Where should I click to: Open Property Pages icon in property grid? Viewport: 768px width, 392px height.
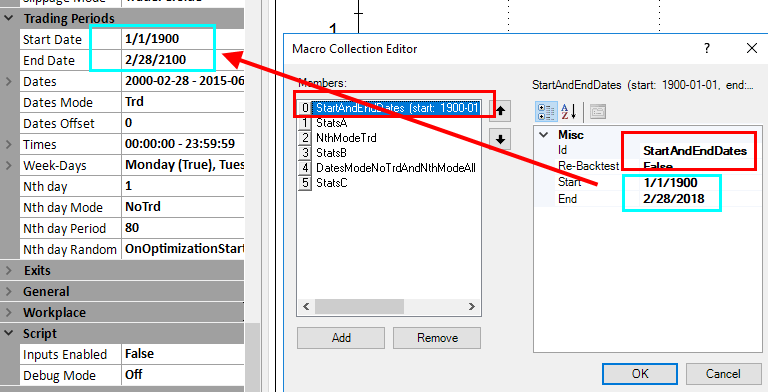[598, 112]
